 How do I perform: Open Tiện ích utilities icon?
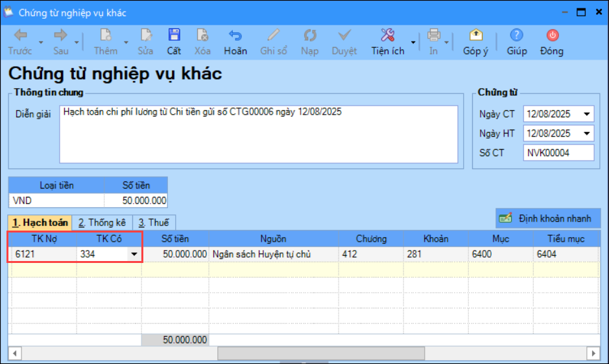click(388, 42)
